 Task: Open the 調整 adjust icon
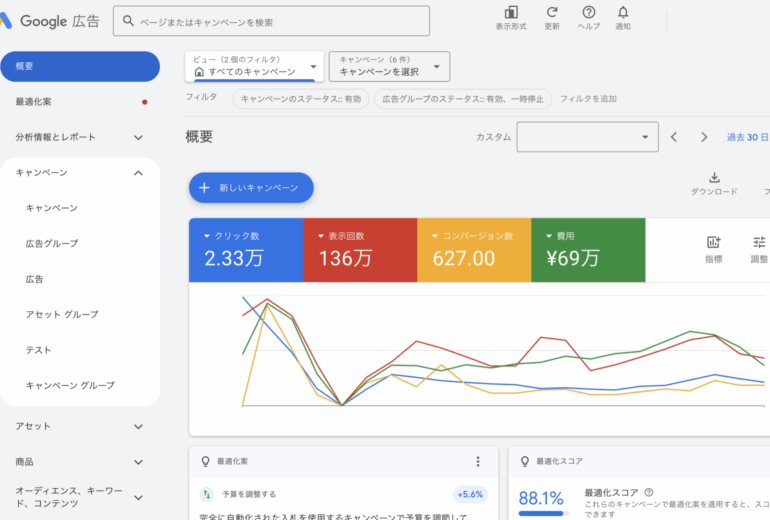point(759,242)
